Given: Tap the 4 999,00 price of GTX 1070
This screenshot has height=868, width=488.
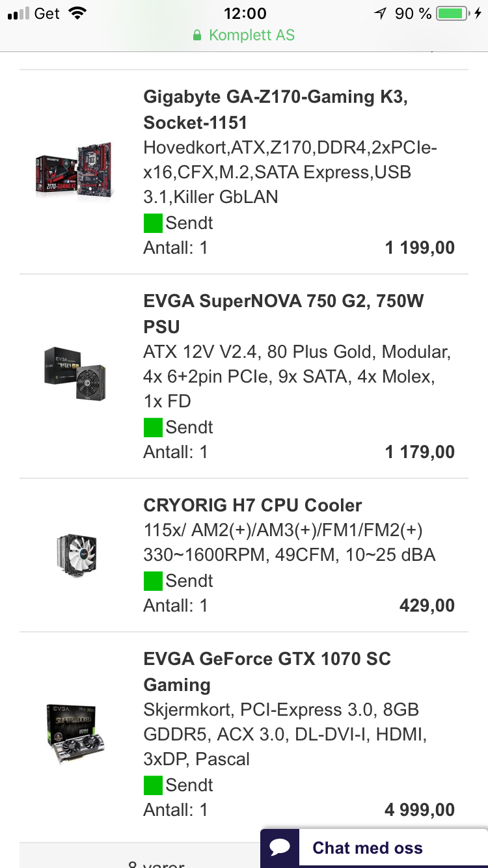Looking at the screenshot, I should pos(420,810).
